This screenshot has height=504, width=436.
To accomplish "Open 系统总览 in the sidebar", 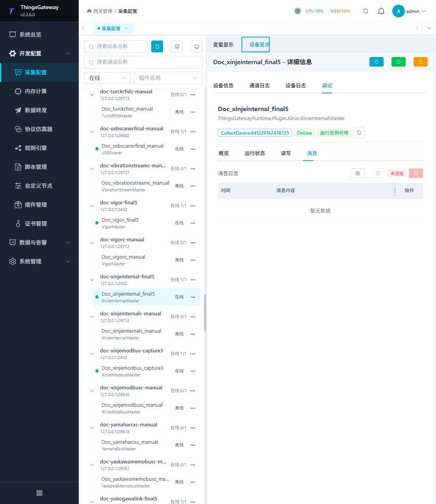I will (x=39, y=35).
